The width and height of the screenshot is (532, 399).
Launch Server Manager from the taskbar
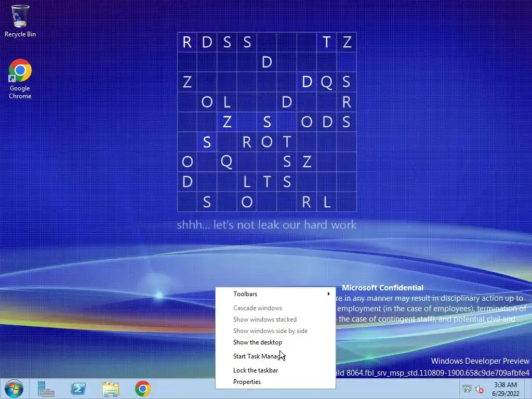pos(46,389)
